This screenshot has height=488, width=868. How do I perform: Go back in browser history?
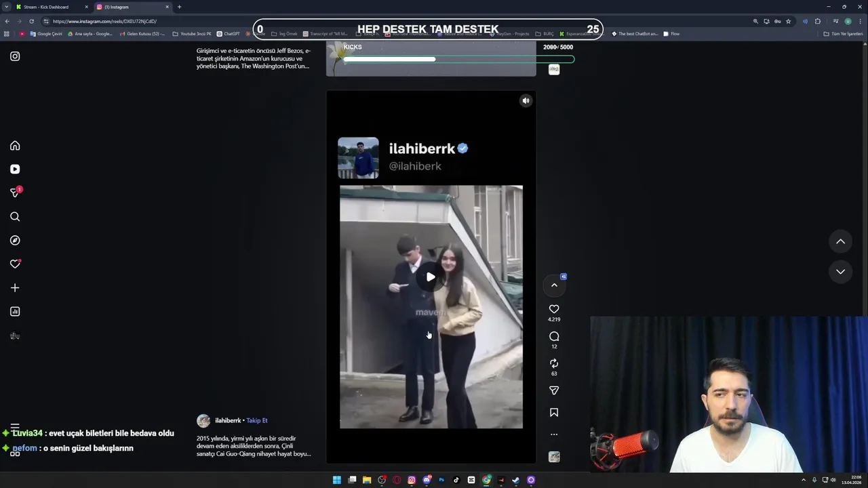tap(7, 21)
